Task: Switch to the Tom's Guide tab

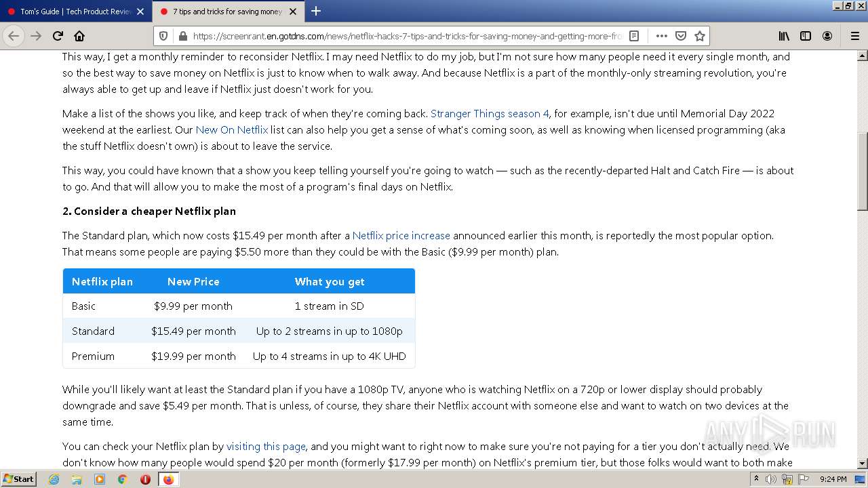Action: coord(75,12)
